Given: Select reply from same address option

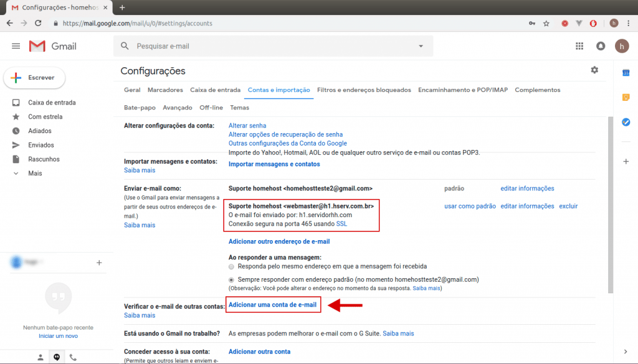Looking at the screenshot, I should [231, 266].
